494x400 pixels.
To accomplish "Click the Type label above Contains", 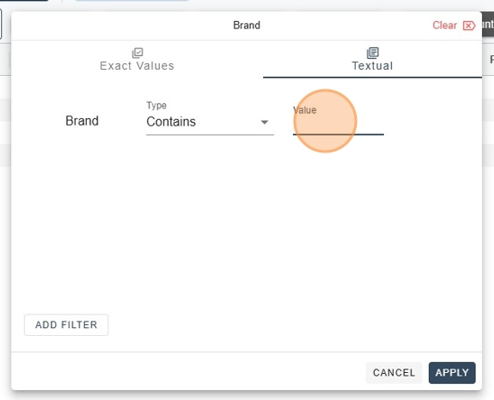I will [156, 105].
